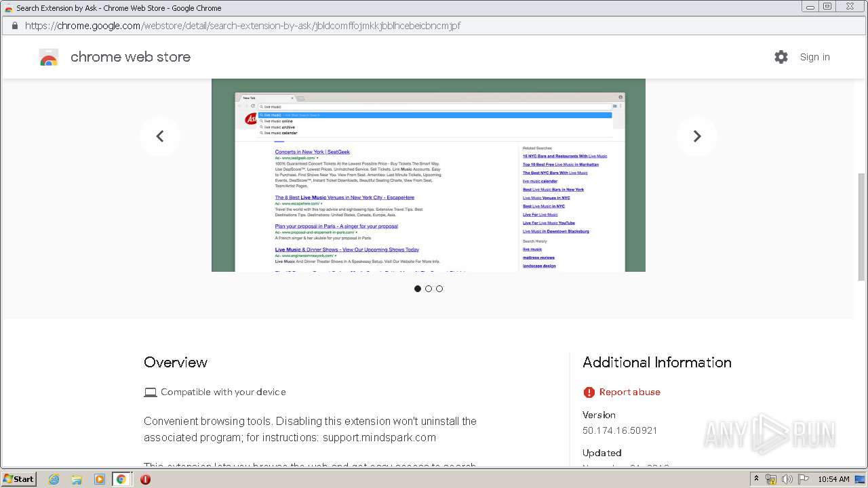The width and height of the screenshot is (868, 488).
Task: Click the Chrome Web Store logo
Action: point(49,57)
